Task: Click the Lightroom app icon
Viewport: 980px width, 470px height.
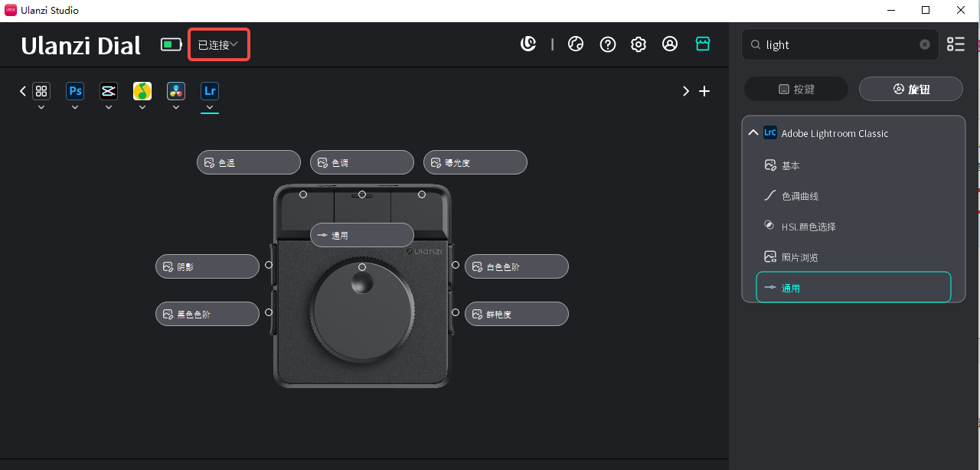Action: point(209,90)
